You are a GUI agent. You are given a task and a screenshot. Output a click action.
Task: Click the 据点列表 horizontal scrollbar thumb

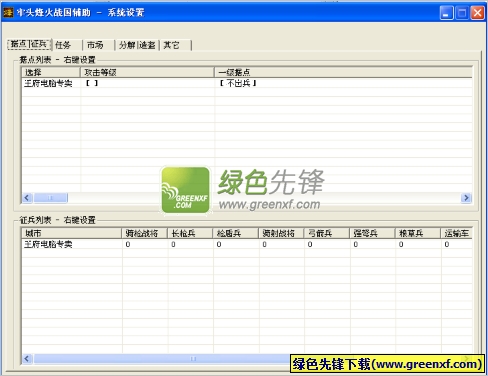51,198
